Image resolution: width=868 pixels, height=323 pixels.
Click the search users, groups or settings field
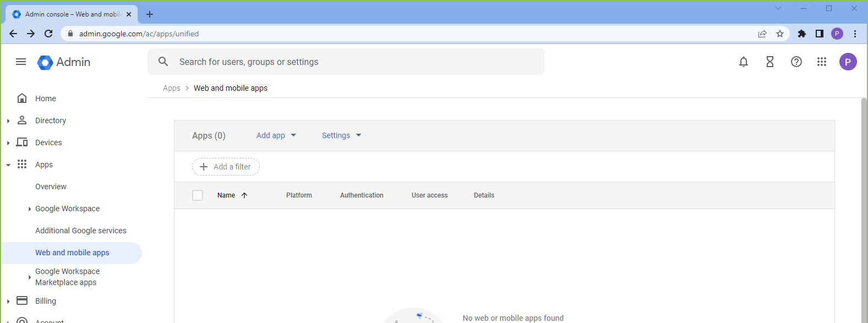[x=352, y=62]
